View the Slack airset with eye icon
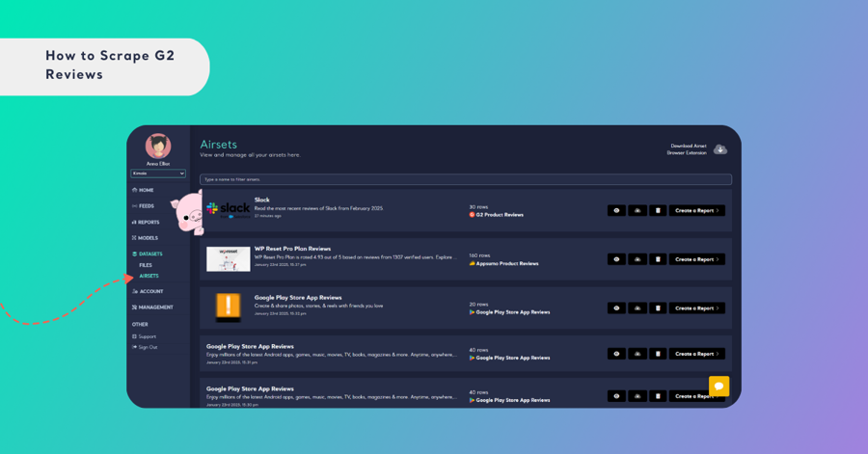This screenshot has width=868, height=454. pyautogui.click(x=616, y=211)
